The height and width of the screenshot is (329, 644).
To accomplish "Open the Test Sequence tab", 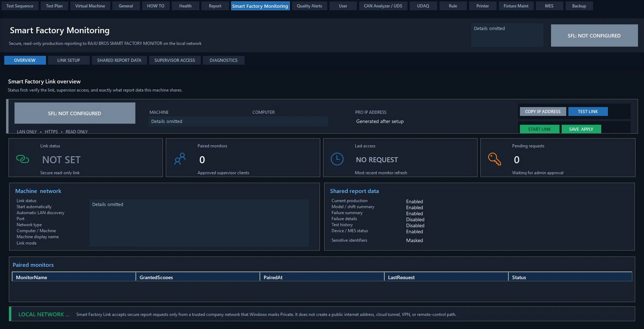I will click(20, 6).
